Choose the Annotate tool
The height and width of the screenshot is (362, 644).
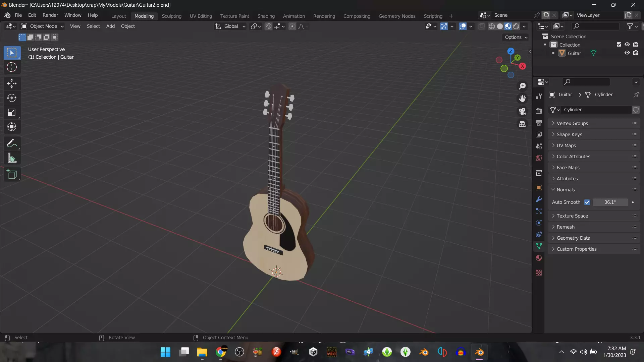pos(12,143)
